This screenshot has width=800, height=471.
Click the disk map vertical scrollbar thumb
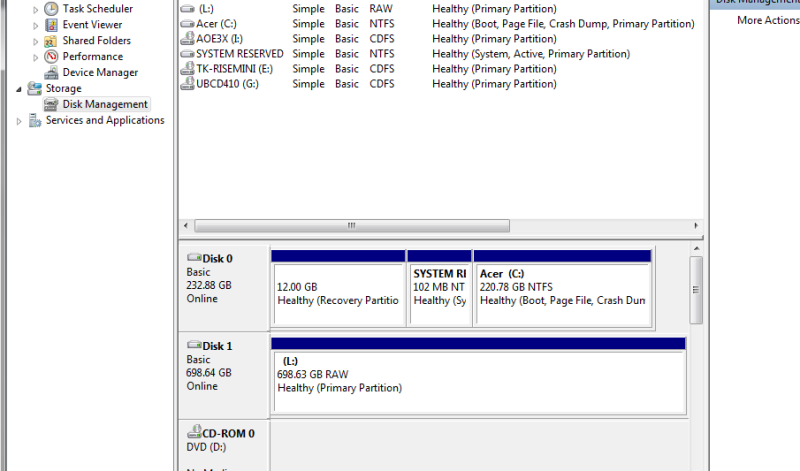pos(696,290)
